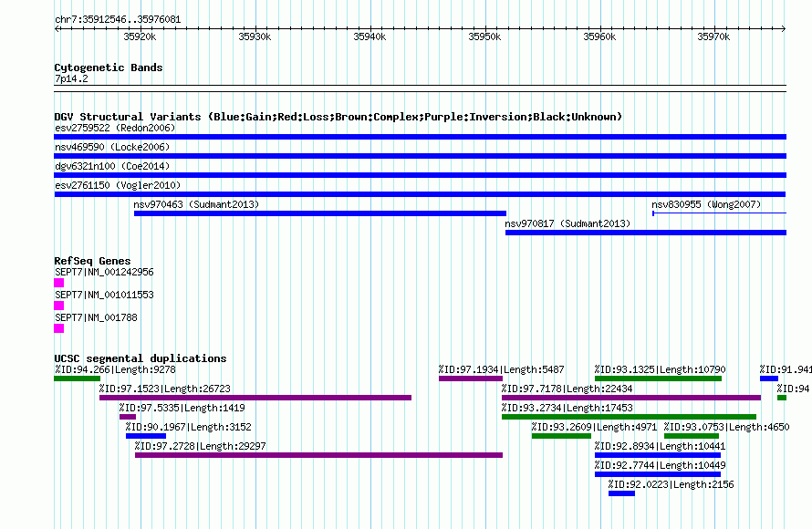Click blue duplication bar %ID:92.7744 Length:10449
Viewport: 812px width, 529px height.
(x=658, y=474)
